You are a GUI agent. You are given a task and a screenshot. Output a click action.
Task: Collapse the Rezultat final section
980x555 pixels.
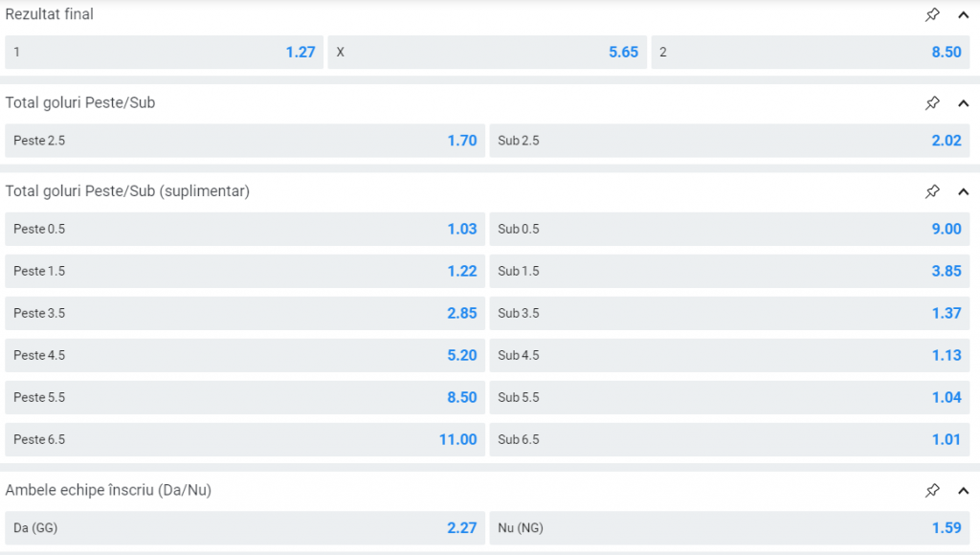click(x=963, y=14)
